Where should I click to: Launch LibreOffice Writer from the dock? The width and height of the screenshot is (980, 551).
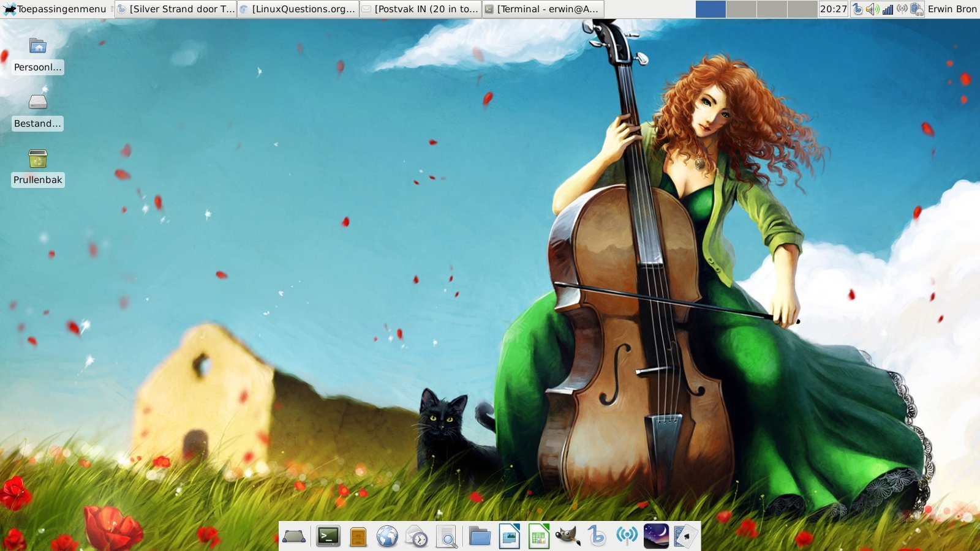click(509, 537)
